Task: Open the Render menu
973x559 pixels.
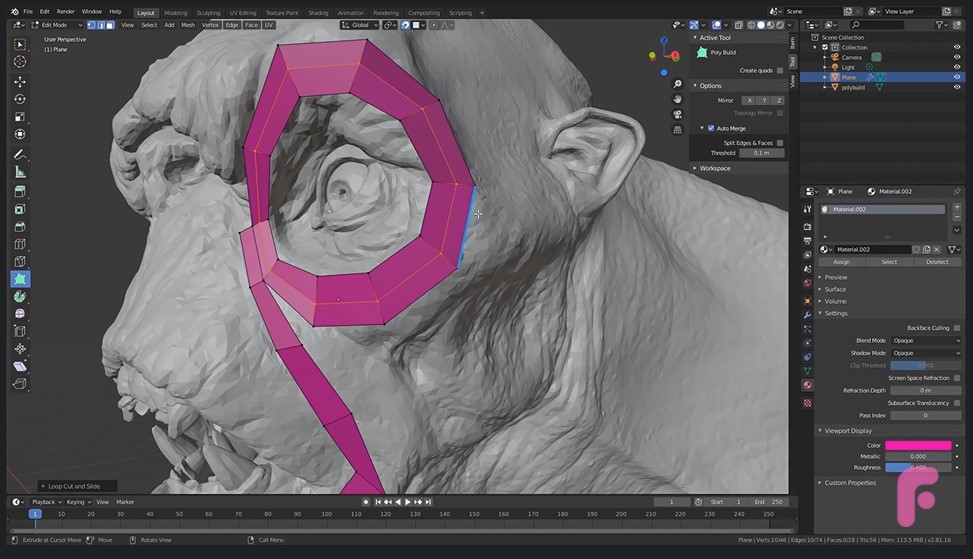Action: 65,12
